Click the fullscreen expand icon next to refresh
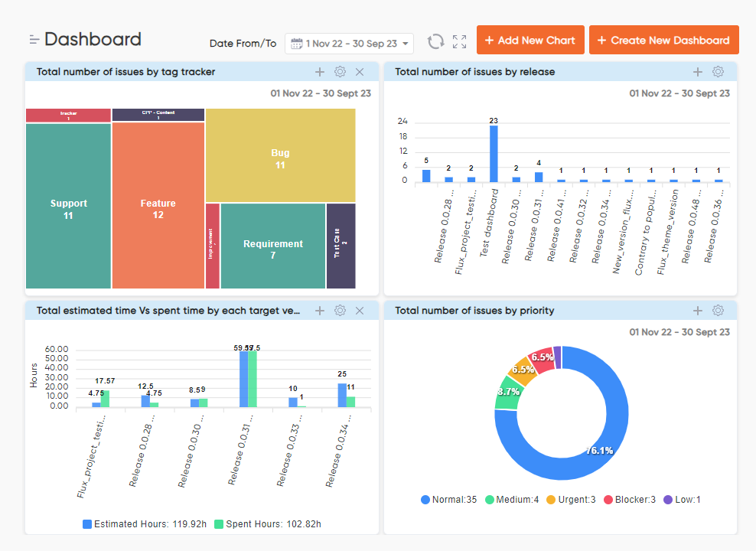Viewport: 756px width, 551px height. pos(459,42)
